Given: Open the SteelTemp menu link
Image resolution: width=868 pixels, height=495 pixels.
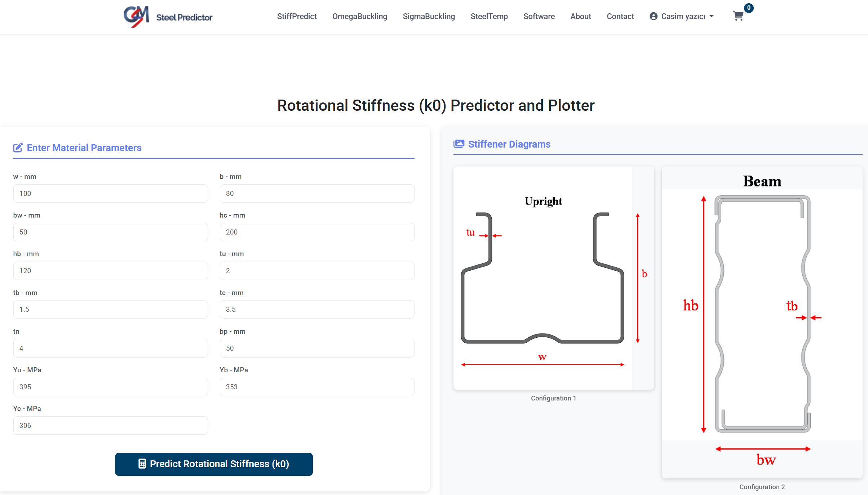Looking at the screenshot, I should [489, 16].
